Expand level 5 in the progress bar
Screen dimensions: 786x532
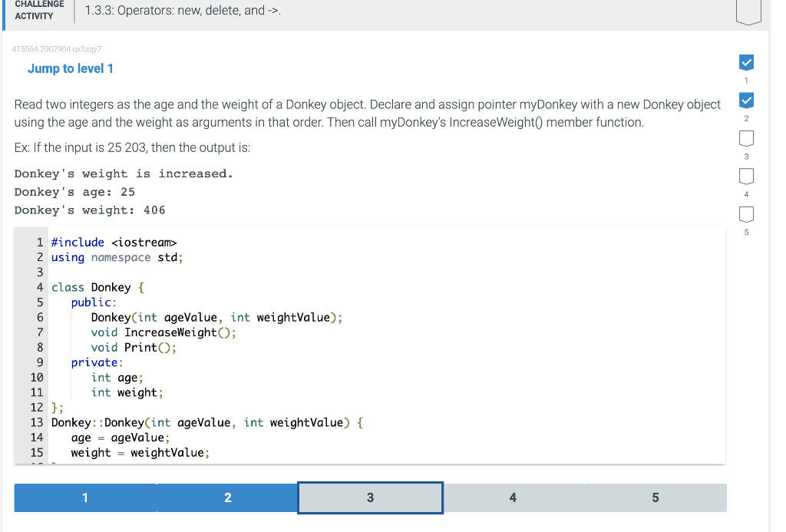pos(655,497)
